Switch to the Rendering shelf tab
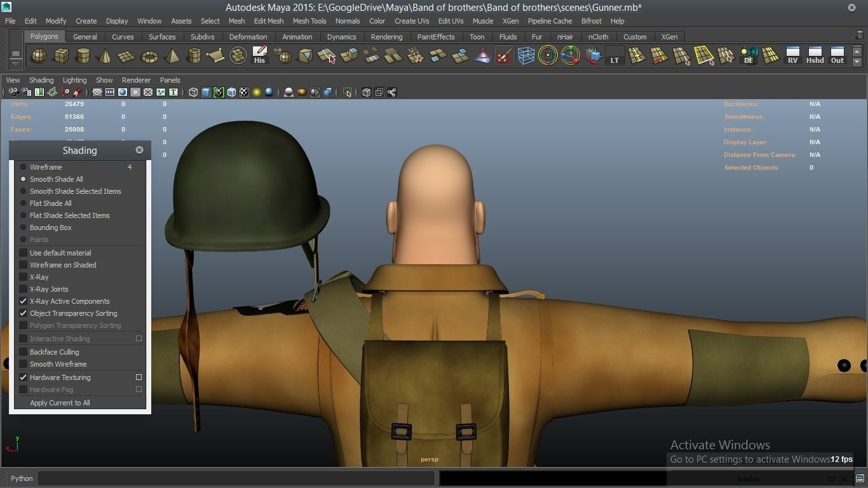The image size is (868, 488). (386, 37)
